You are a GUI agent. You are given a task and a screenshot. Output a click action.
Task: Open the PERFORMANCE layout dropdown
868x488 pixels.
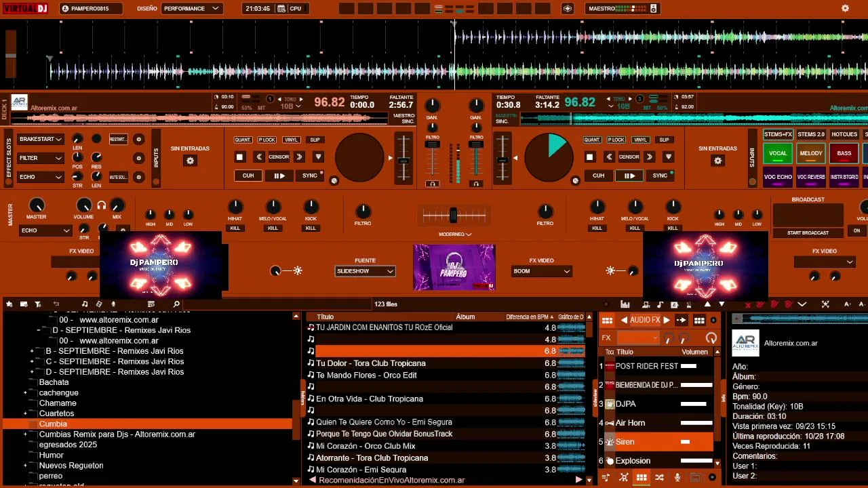191,9
